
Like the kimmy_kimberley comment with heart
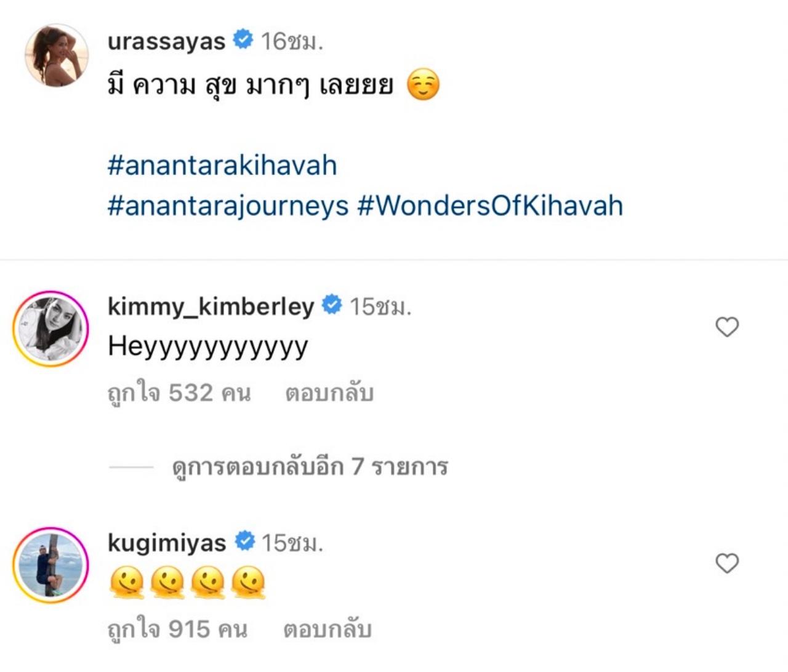(726, 327)
